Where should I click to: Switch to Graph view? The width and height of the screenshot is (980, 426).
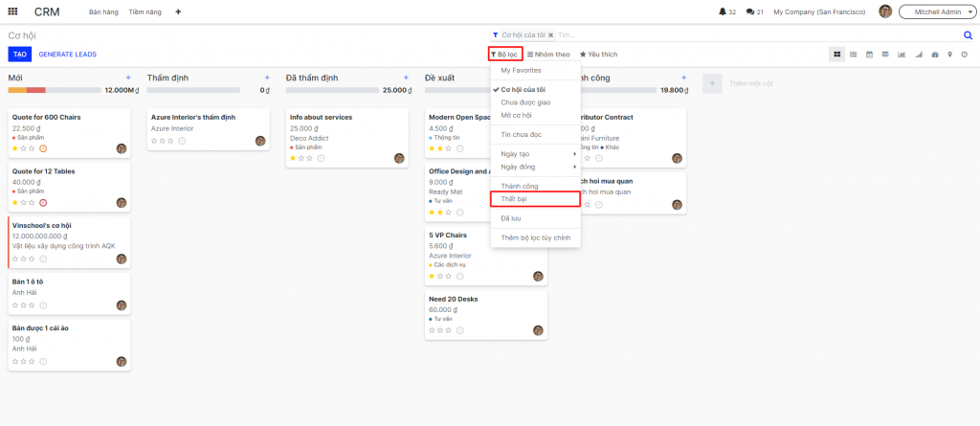pos(902,55)
